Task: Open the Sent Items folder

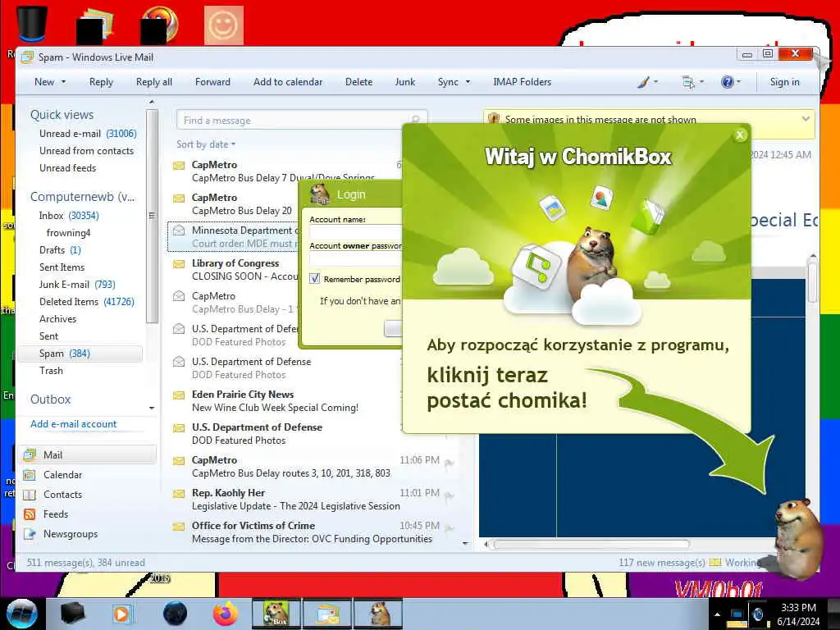Action: pyautogui.click(x=62, y=267)
